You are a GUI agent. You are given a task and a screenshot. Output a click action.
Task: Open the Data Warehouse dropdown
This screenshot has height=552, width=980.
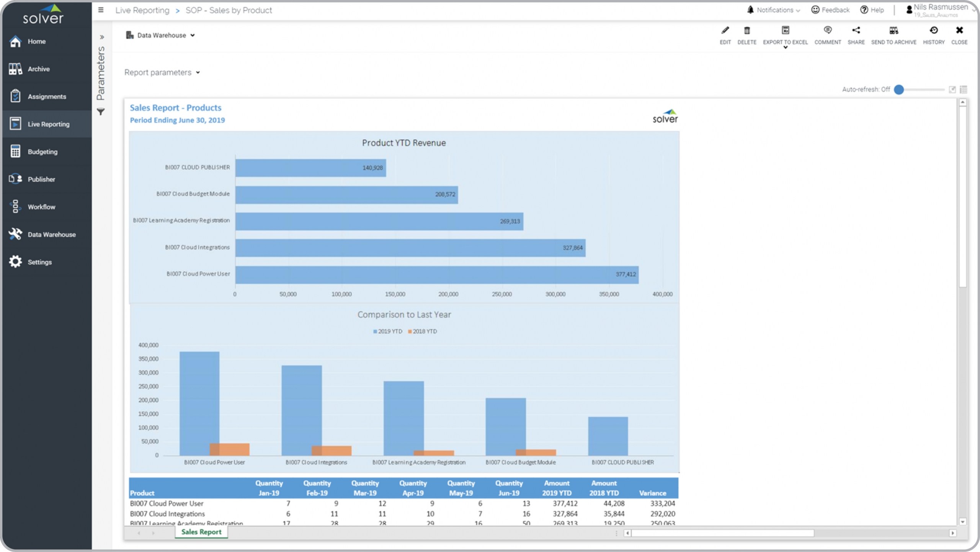(161, 35)
